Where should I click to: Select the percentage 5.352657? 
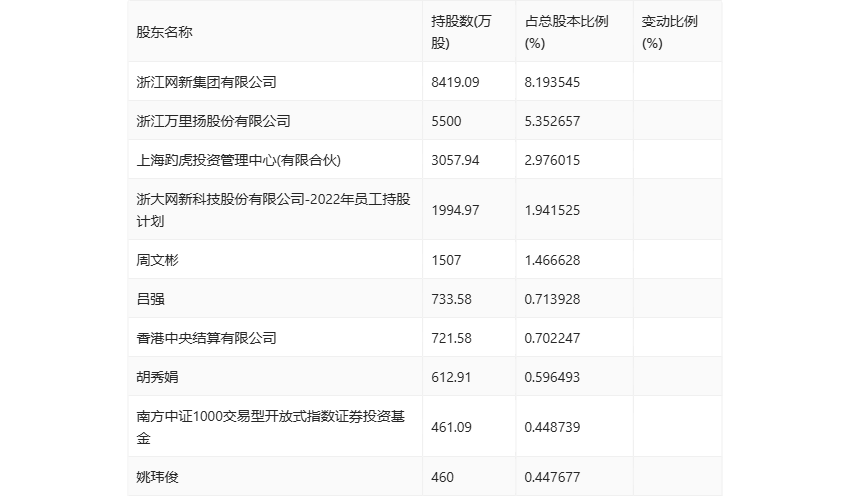coord(552,121)
